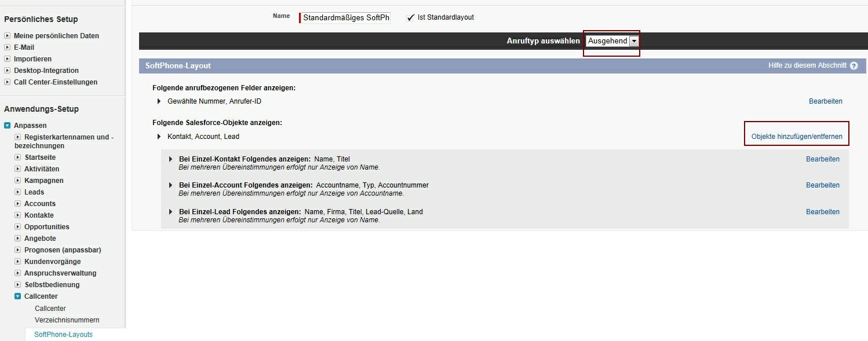Expand the Bei Einzel-Lead disclosure triangle
The width and height of the screenshot is (868, 341).
coord(171,212)
